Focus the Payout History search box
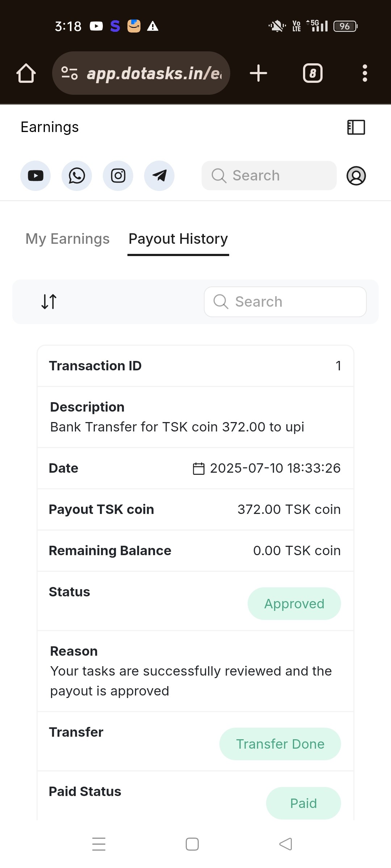 (285, 302)
